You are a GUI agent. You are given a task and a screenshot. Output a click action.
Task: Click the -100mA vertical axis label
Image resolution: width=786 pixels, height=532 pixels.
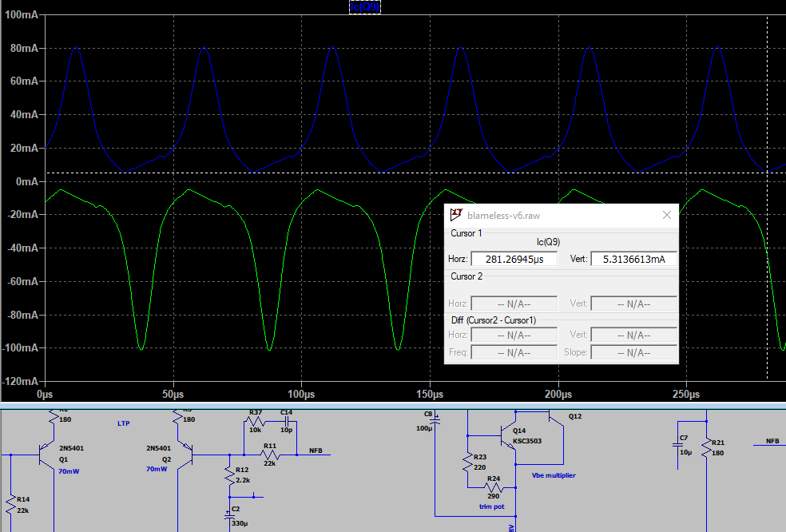(20, 348)
